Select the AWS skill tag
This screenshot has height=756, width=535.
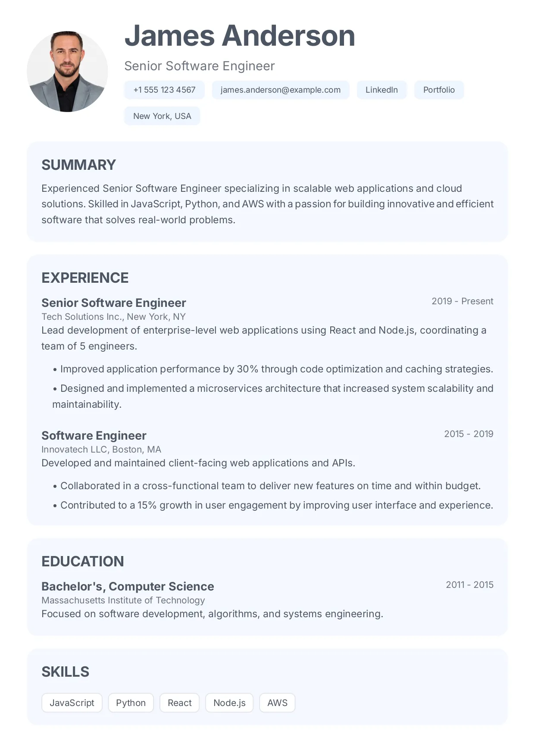(277, 703)
